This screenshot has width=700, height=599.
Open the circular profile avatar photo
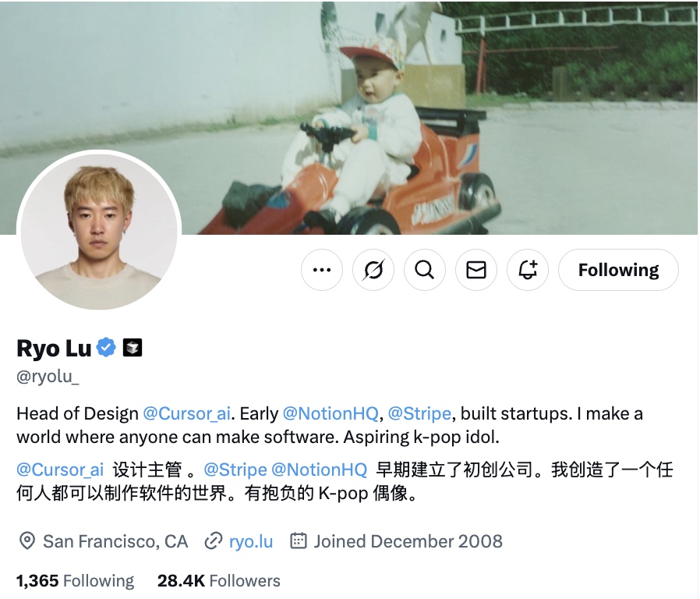(x=99, y=231)
